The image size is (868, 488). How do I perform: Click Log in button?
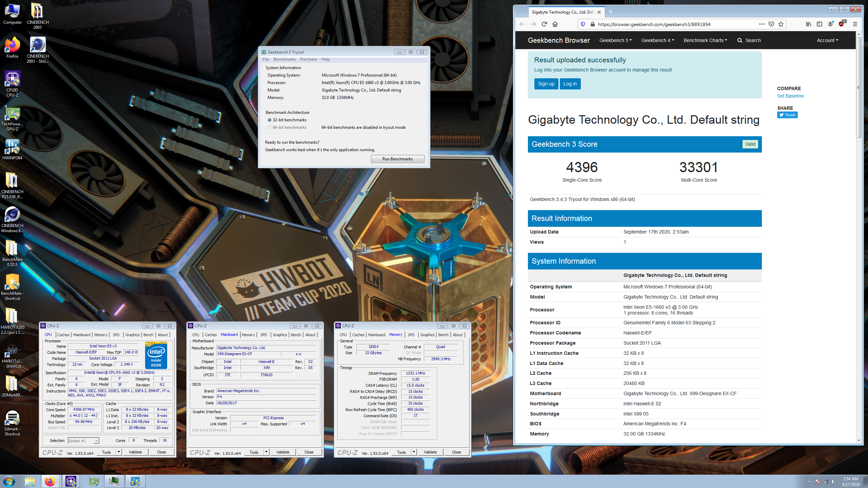(570, 84)
